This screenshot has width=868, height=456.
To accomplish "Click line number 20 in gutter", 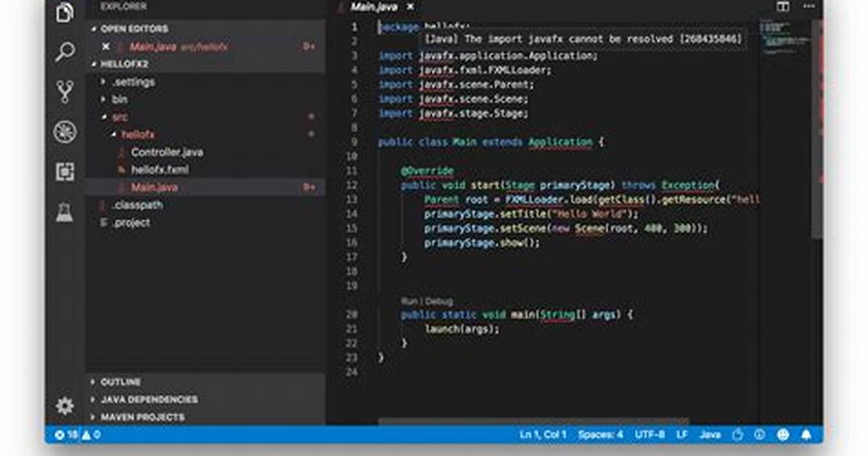I will tap(351, 314).
